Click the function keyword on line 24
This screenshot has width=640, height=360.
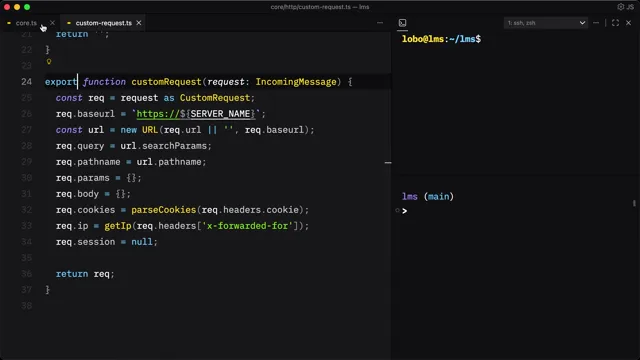tap(104, 82)
